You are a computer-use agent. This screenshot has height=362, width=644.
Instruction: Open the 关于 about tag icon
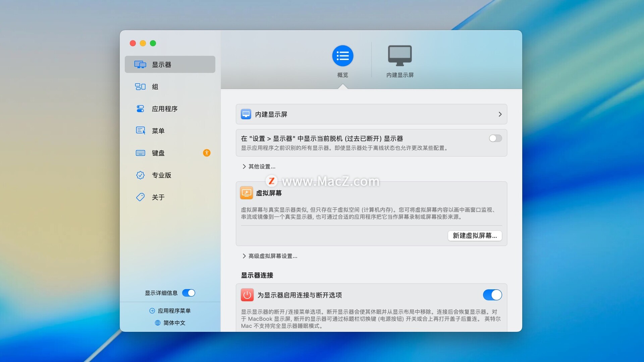(140, 197)
